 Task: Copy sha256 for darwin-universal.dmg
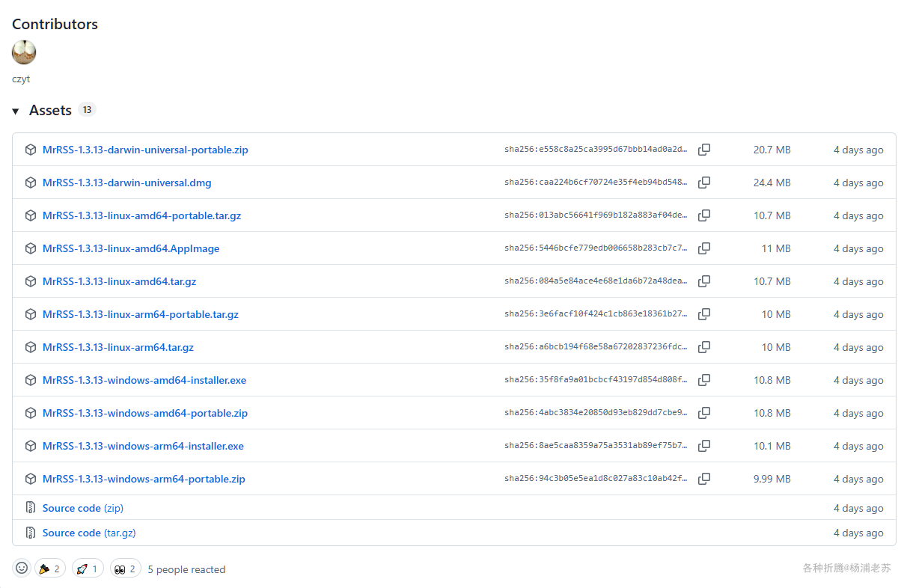704,183
